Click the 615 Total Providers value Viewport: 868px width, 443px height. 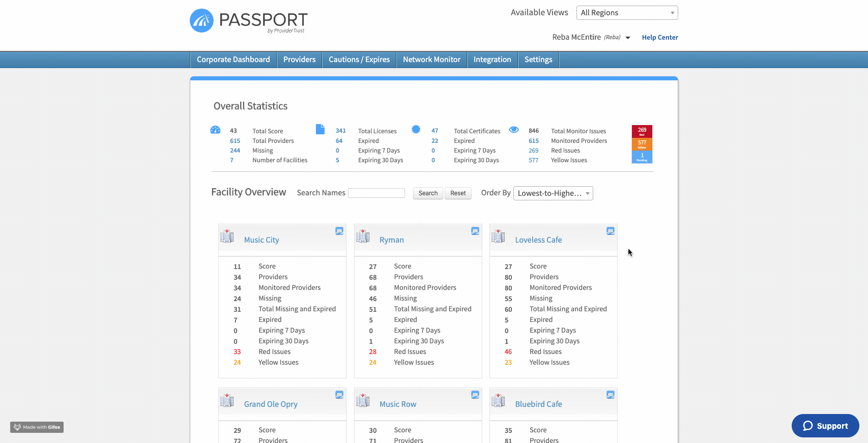click(x=235, y=141)
